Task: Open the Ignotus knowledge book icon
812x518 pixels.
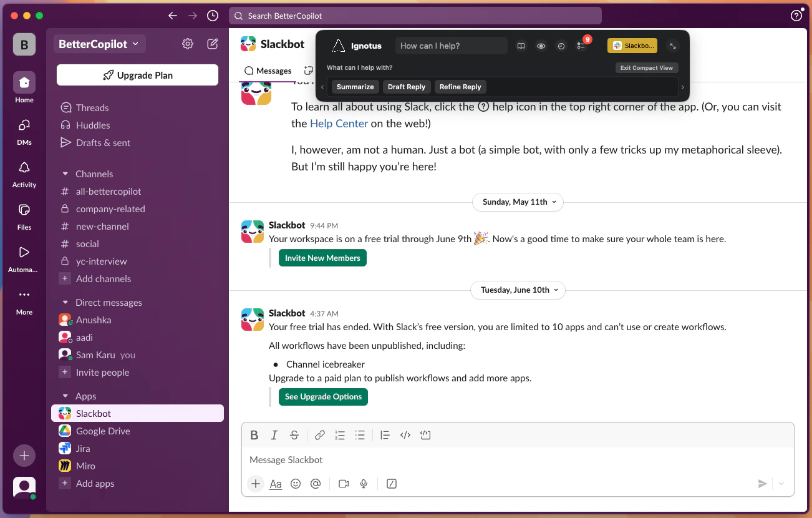Action: [x=521, y=46]
